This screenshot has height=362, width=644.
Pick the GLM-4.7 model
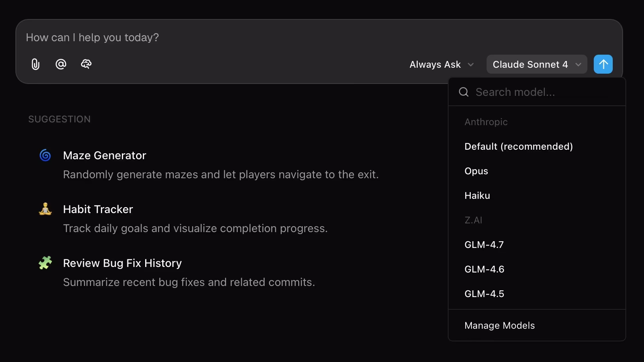pos(484,245)
